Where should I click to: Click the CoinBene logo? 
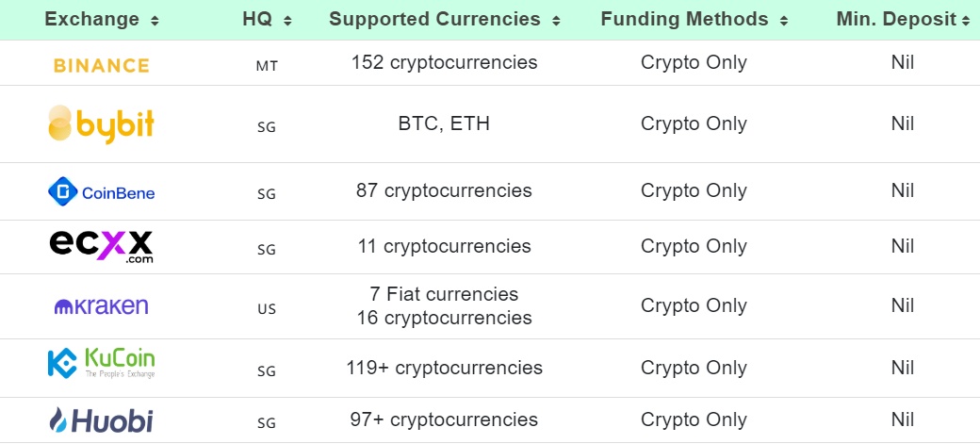tap(101, 192)
